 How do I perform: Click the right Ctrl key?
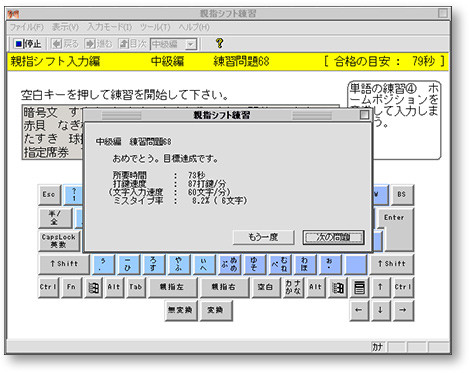(403, 287)
